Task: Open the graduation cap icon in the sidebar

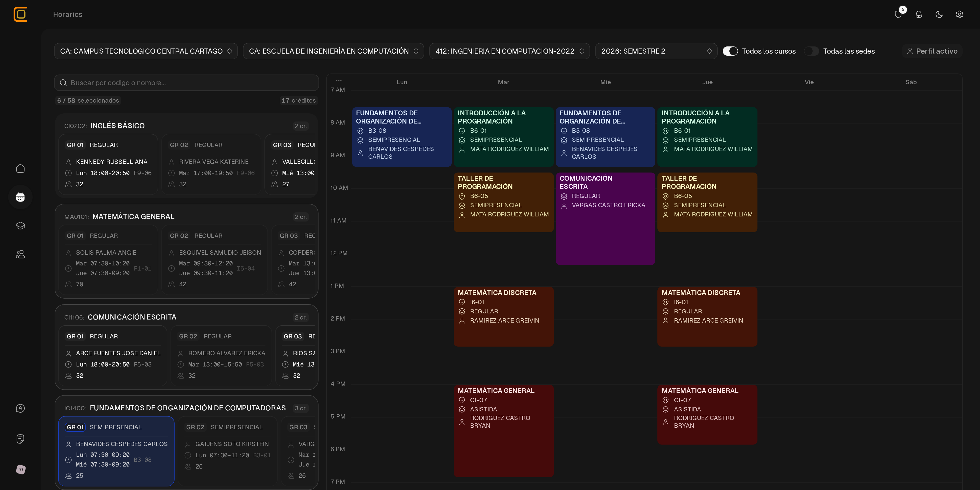Action: coord(20,226)
